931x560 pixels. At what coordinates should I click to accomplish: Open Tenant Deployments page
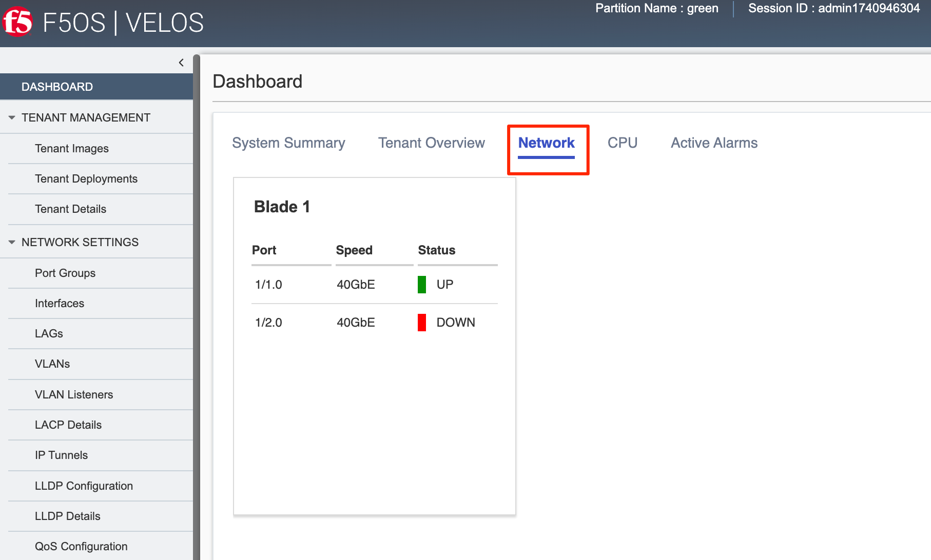pos(86,179)
